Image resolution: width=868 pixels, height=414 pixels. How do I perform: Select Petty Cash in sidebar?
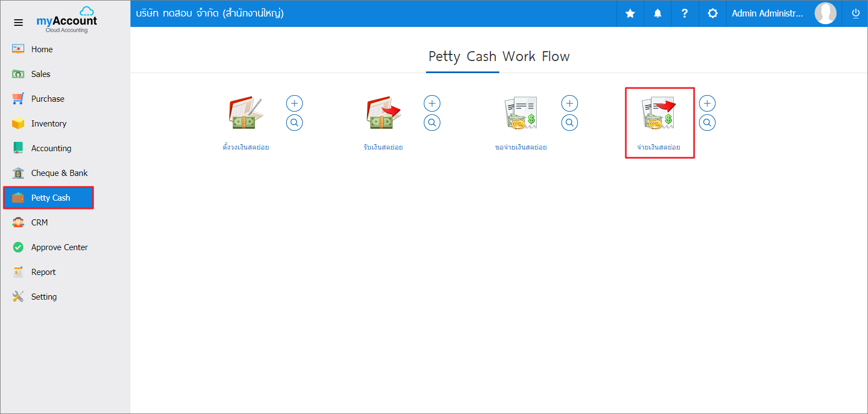(48, 198)
